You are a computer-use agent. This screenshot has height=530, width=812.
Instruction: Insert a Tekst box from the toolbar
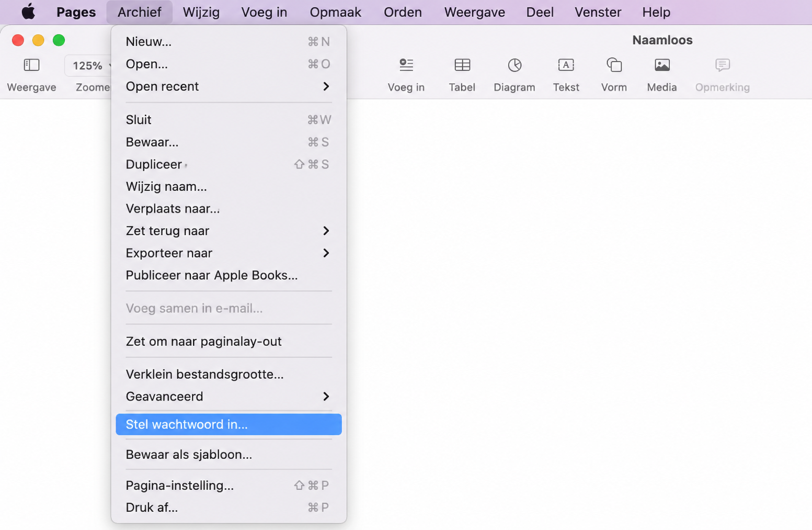(x=566, y=65)
